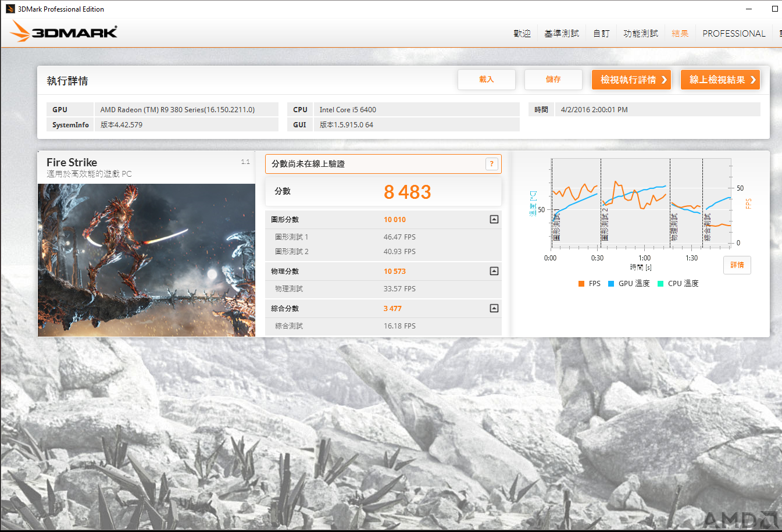Minimize the 3DMark window
Viewport: 782px width, 532px height.
[749, 9]
